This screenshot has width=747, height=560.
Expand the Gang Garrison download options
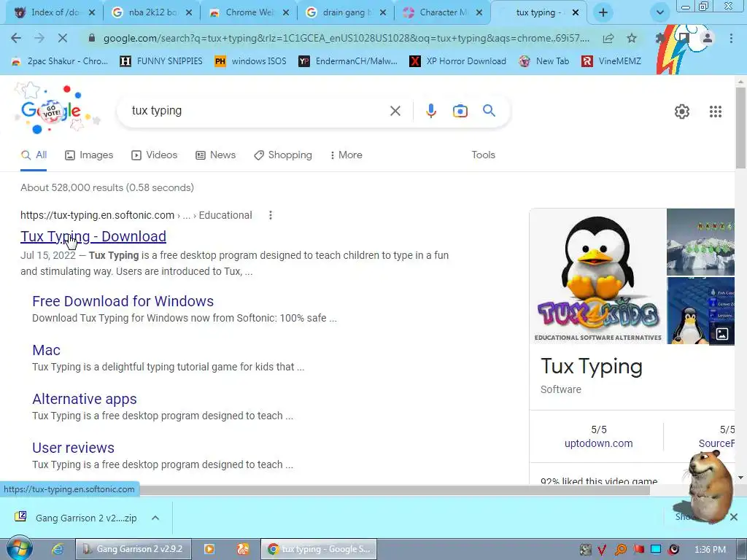point(155,518)
